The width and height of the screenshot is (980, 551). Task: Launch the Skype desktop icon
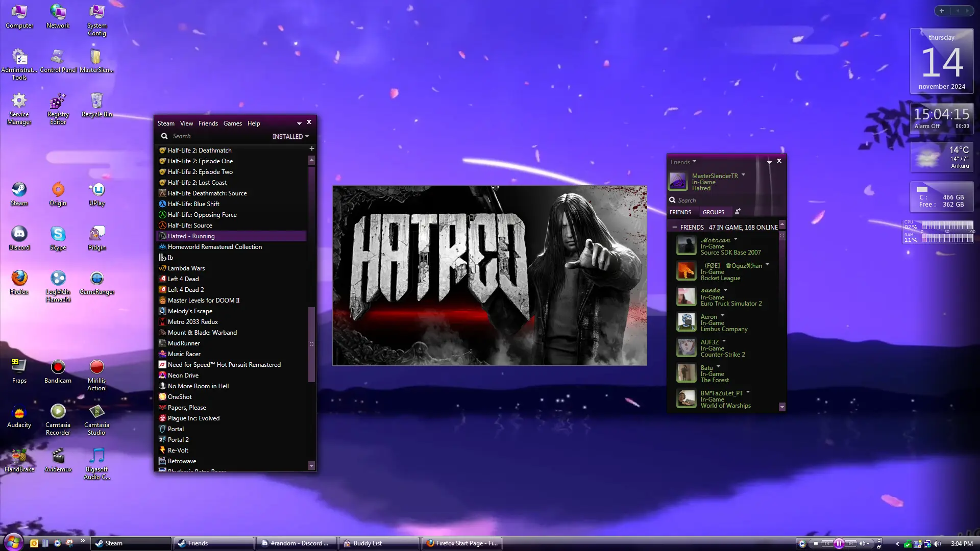pos(58,239)
